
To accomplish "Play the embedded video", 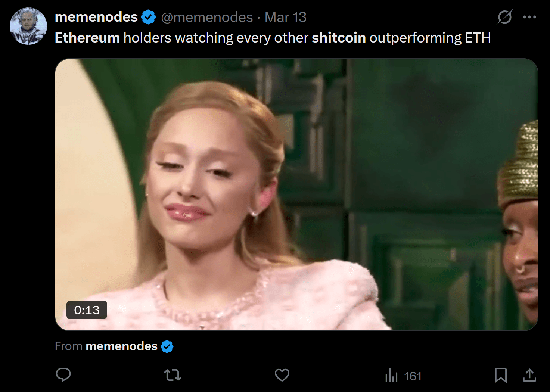I will 296,194.
